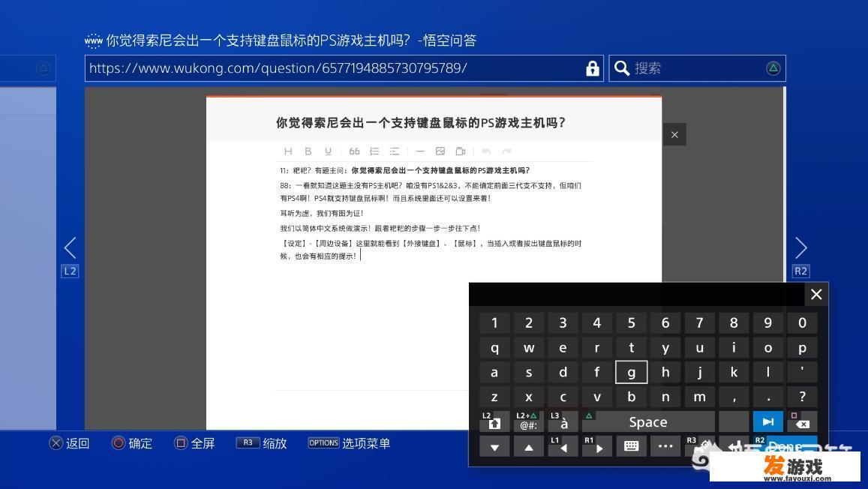Tap the comma key

coord(734,397)
